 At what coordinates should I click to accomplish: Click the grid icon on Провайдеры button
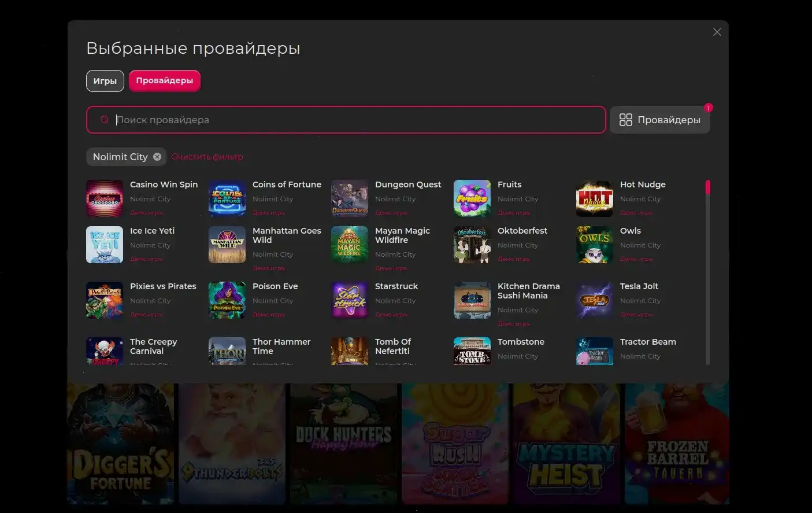[626, 119]
